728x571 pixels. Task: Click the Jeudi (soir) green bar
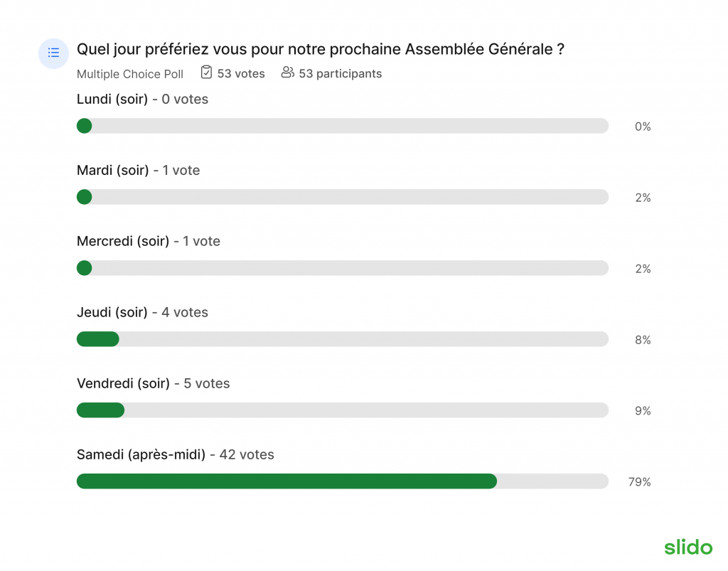[x=98, y=339]
